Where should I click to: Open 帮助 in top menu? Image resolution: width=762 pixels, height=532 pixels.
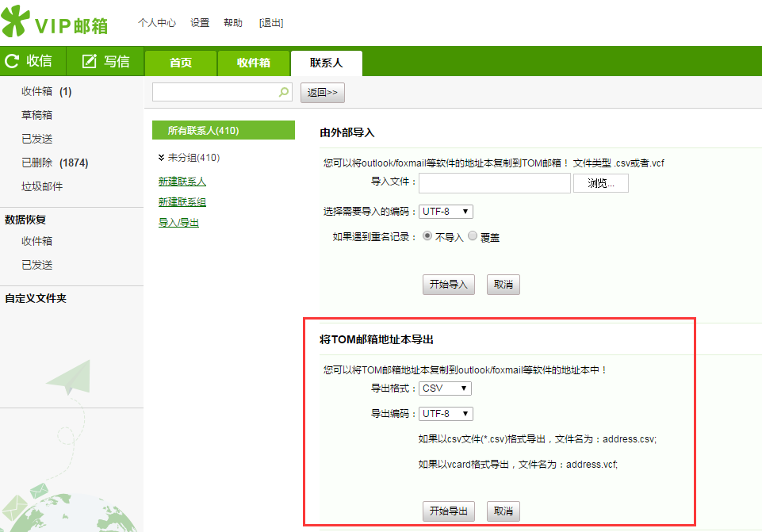[233, 23]
